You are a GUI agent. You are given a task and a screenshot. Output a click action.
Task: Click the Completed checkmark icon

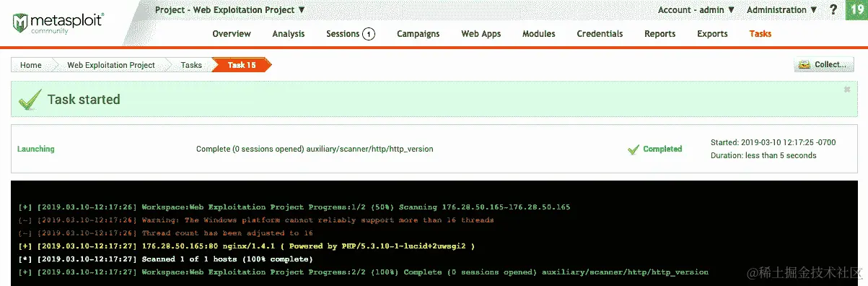tap(634, 149)
